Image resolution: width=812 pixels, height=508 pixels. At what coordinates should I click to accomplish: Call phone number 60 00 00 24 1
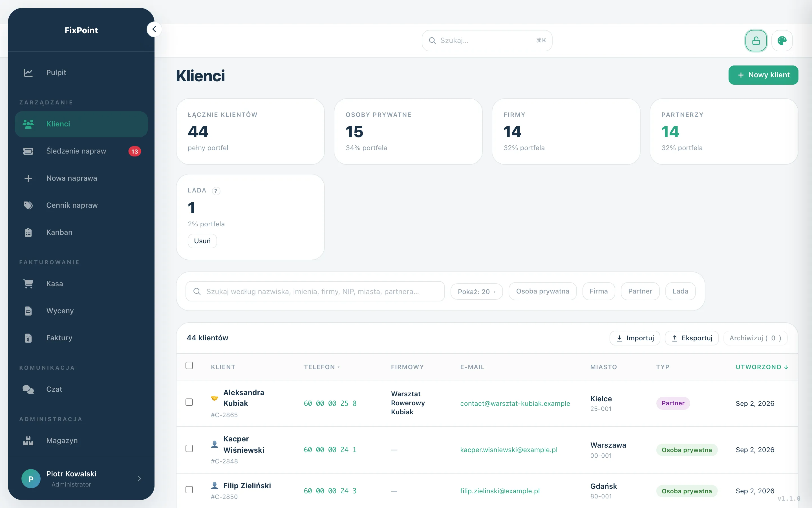point(330,450)
